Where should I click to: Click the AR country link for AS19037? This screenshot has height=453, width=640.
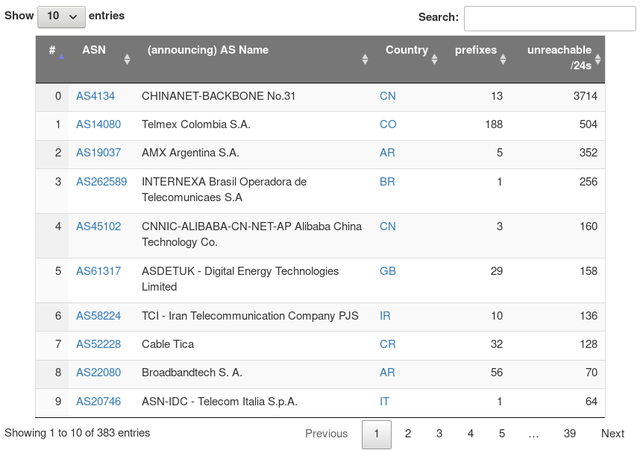[387, 153]
